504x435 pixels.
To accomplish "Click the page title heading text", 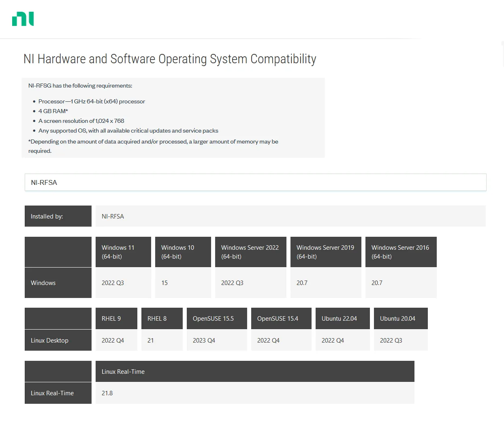I will (170, 59).
